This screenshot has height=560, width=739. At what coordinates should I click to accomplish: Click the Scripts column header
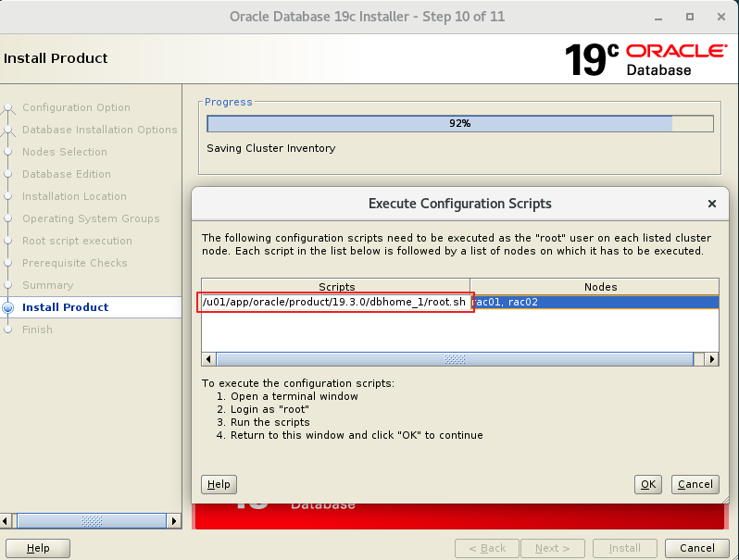335,286
